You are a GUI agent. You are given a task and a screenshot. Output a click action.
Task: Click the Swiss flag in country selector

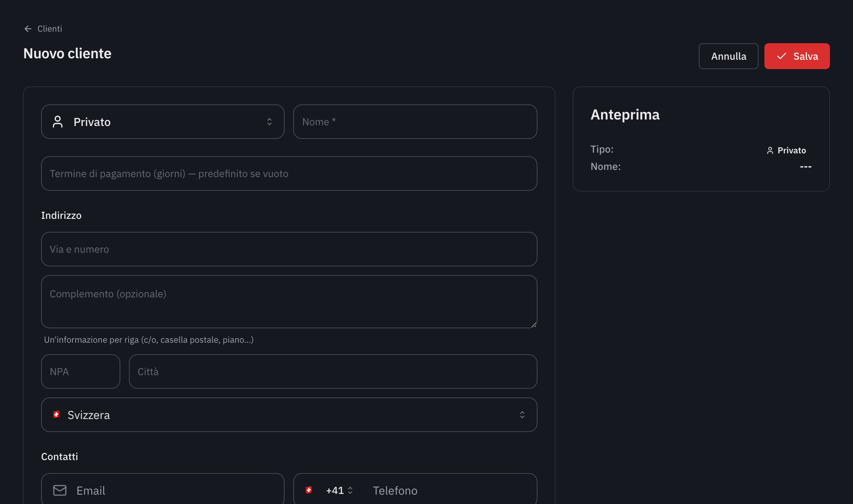point(56,415)
